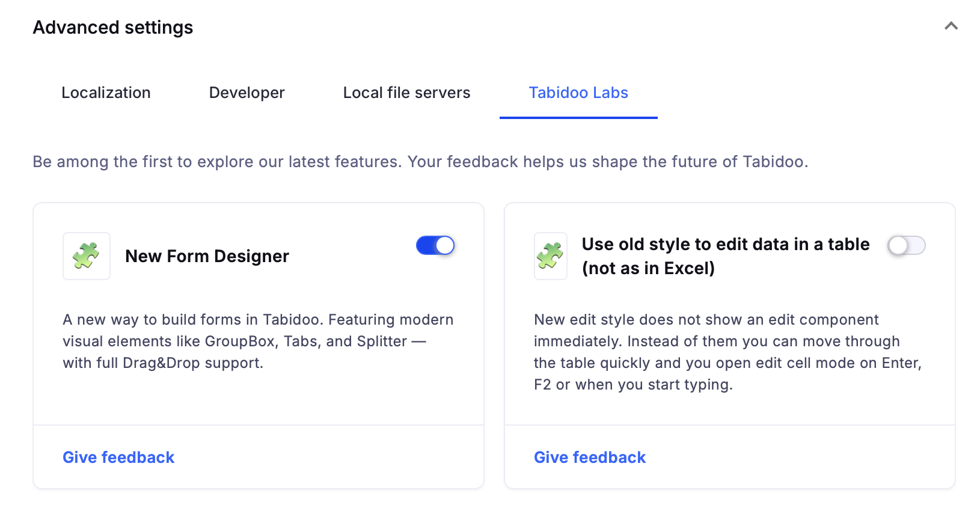Disable the New Form Designer toggle
This screenshot has width=980, height=511.
(435, 245)
